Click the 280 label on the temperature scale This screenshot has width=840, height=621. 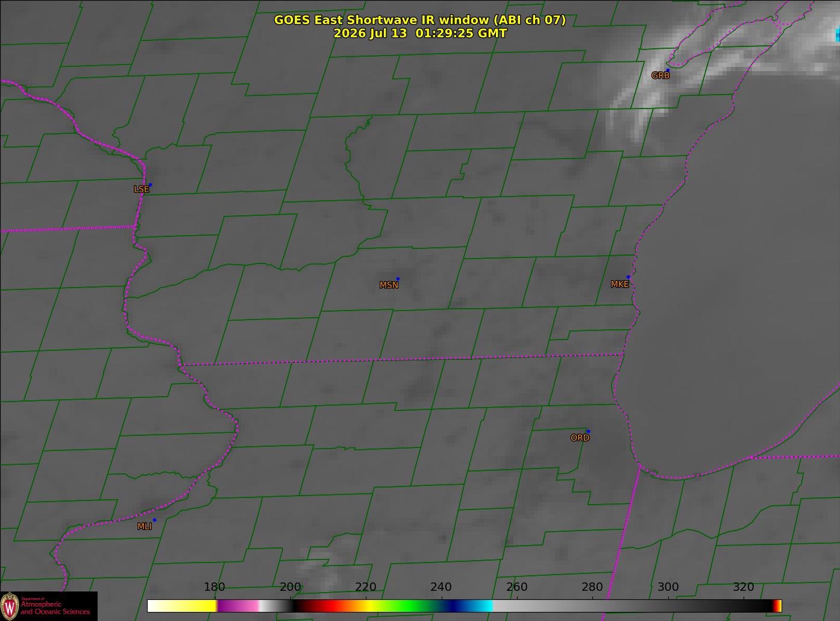(x=592, y=587)
